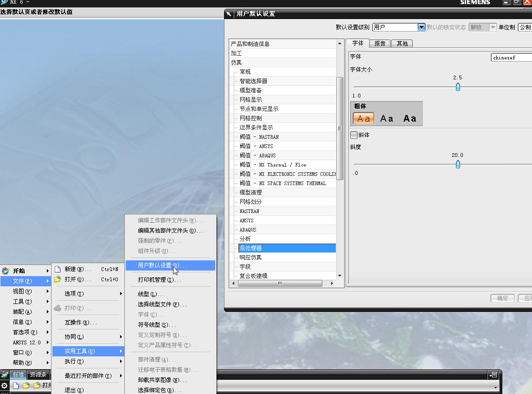Select the heaviest Aa bold style button

click(410, 118)
